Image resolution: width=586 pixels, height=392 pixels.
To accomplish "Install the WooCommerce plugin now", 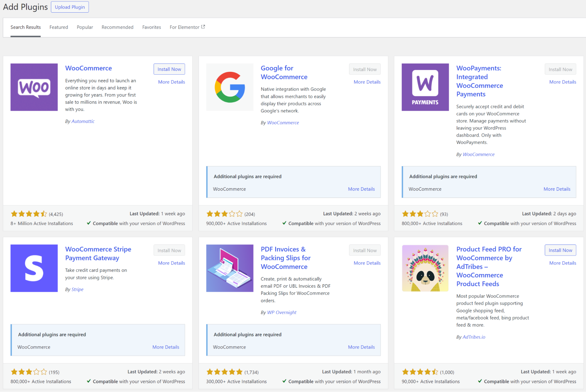I will pos(169,69).
